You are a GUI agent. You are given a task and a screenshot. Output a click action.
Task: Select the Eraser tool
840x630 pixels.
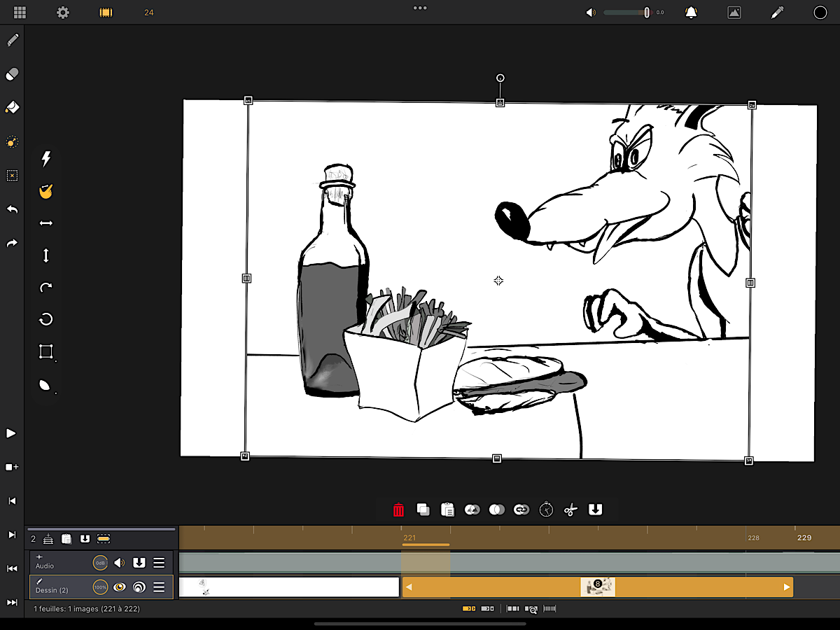[x=12, y=73]
